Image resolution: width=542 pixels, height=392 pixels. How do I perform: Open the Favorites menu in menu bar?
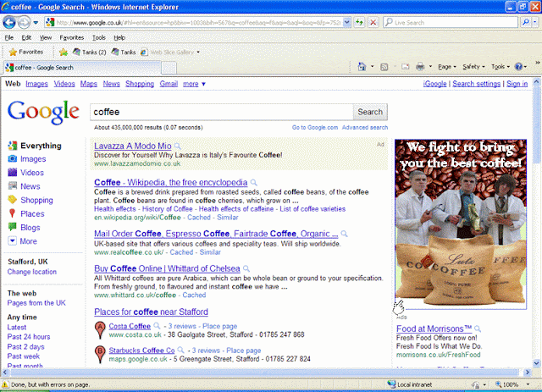[x=71, y=38]
